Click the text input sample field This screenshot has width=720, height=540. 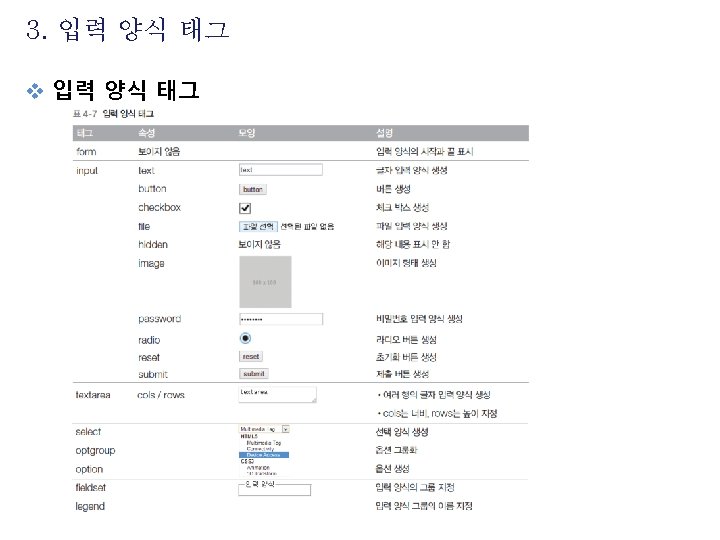pos(281,170)
